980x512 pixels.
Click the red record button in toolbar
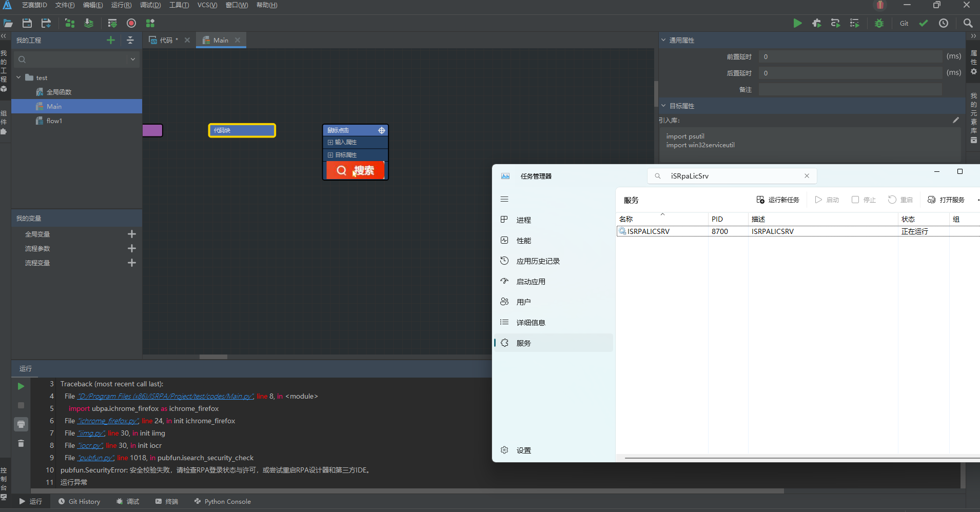[x=131, y=23]
